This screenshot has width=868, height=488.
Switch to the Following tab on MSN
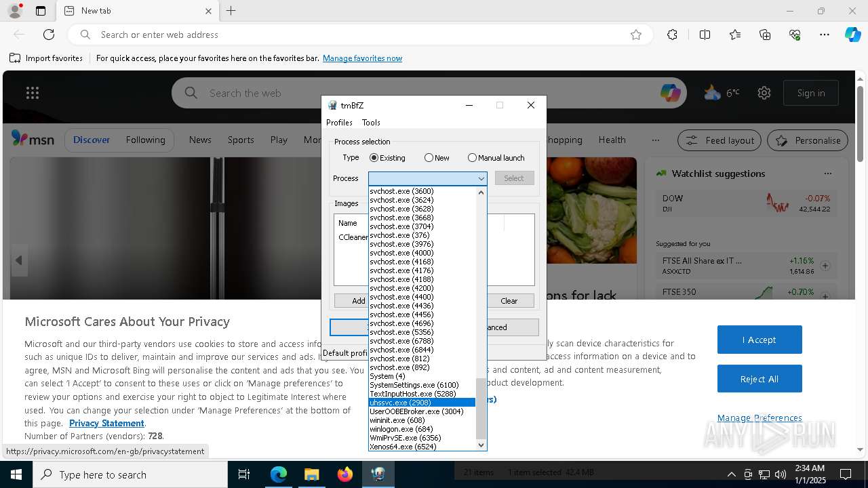[x=145, y=140]
